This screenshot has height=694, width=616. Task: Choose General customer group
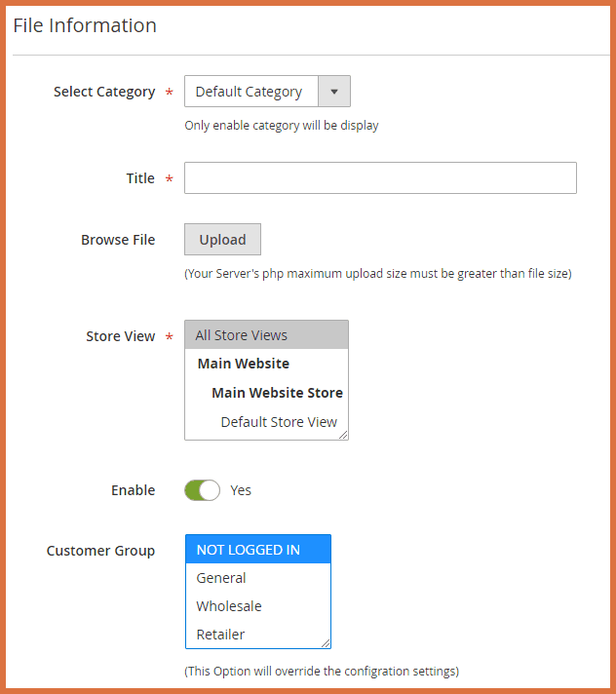(221, 578)
